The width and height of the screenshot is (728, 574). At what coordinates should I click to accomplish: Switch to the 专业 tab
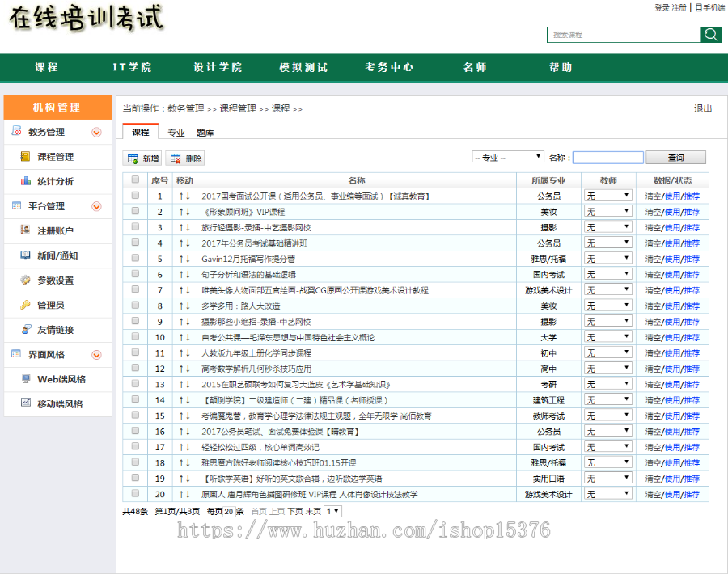176,132
